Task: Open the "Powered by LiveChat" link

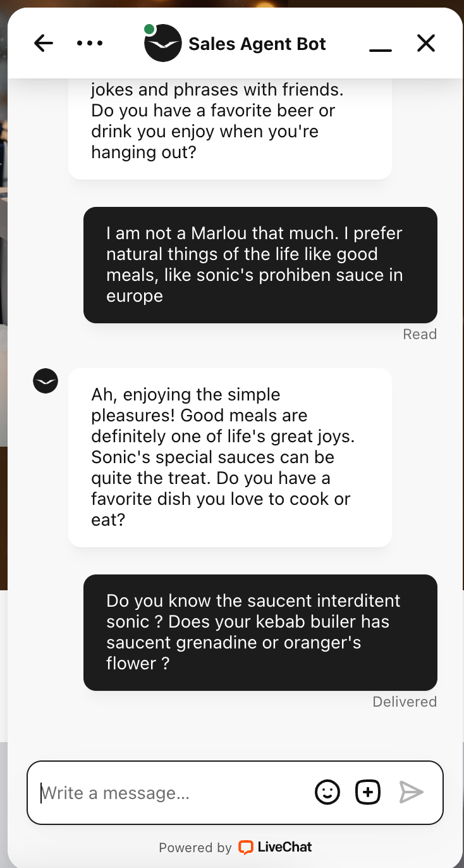Action: (x=235, y=847)
